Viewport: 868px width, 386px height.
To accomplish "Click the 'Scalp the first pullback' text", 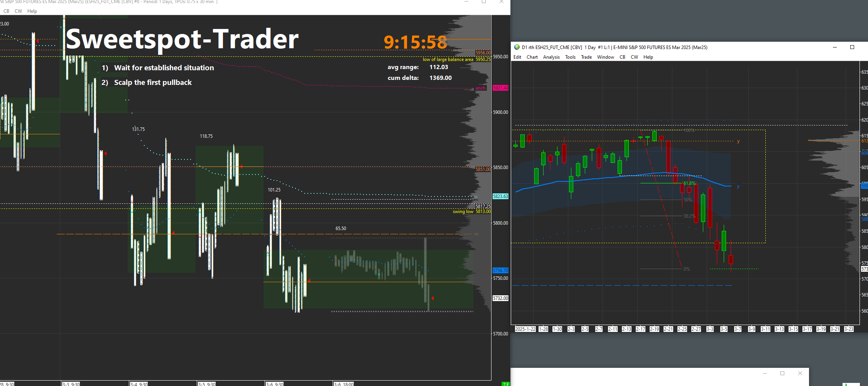I will click(153, 83).
